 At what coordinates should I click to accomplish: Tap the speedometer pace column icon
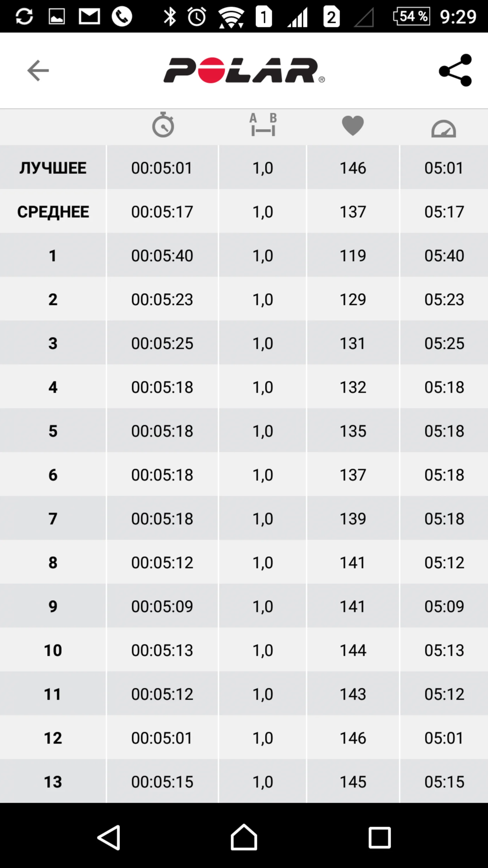tap(443, 128)
